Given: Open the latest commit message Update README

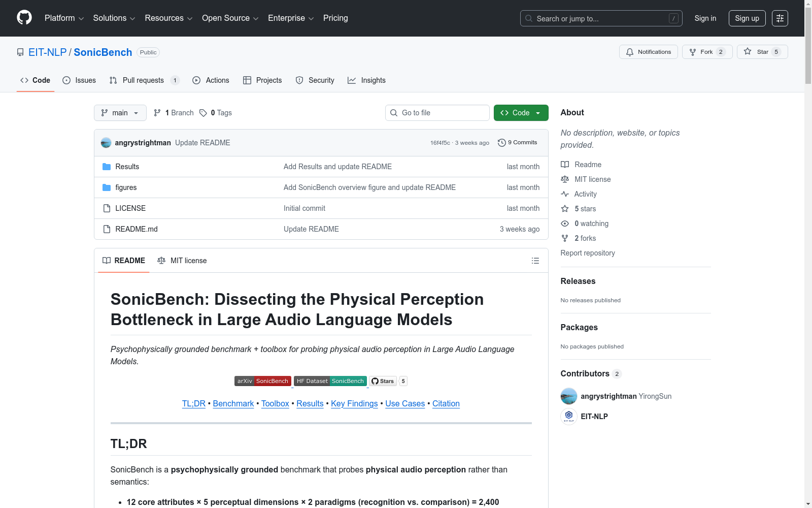Looking at the screenshot, I should [x=202, y=143].
